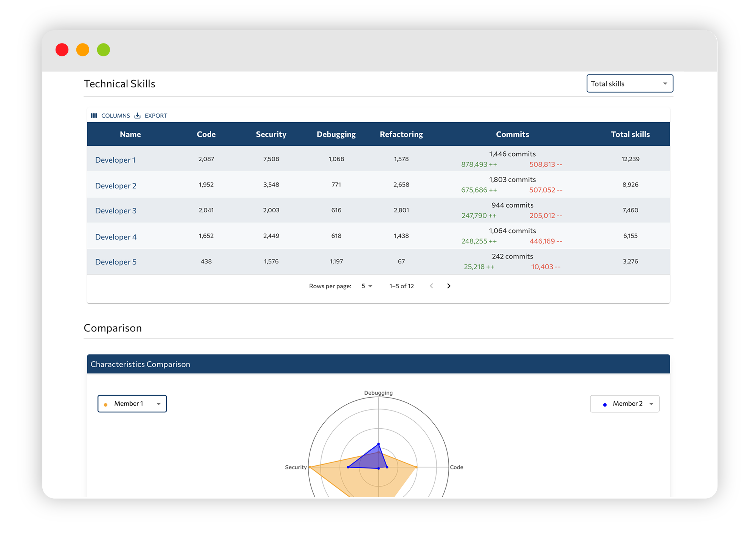Click the orange Member 1 legend dot
Viewport: 756px width, 538px height.
[106, 404]
